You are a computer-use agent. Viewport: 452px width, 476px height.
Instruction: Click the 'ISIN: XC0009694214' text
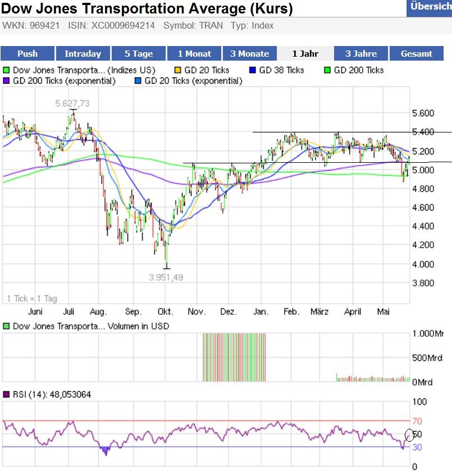point(111,25)
